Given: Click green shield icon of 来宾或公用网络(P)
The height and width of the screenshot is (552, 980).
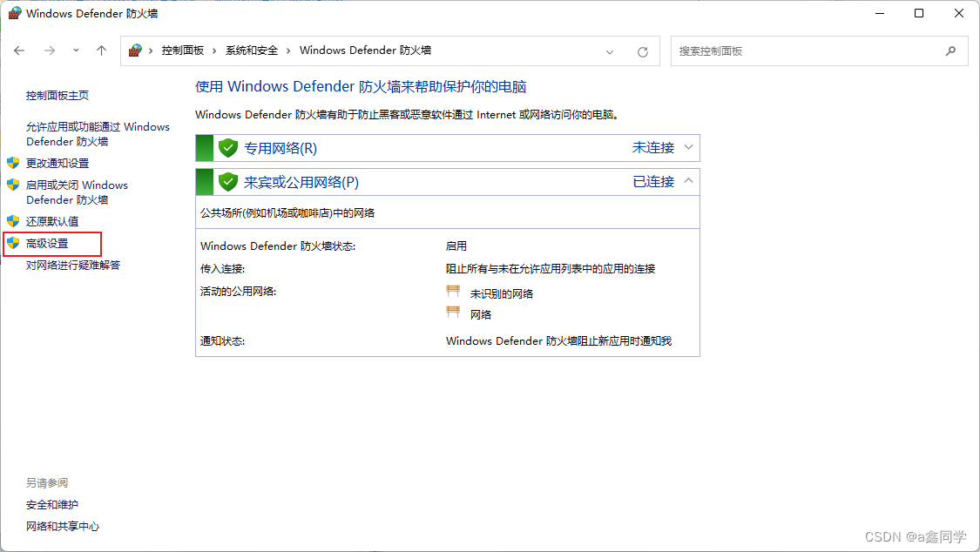Looking at the screenshot, I should pyautogui.click(x=228, y=182).
